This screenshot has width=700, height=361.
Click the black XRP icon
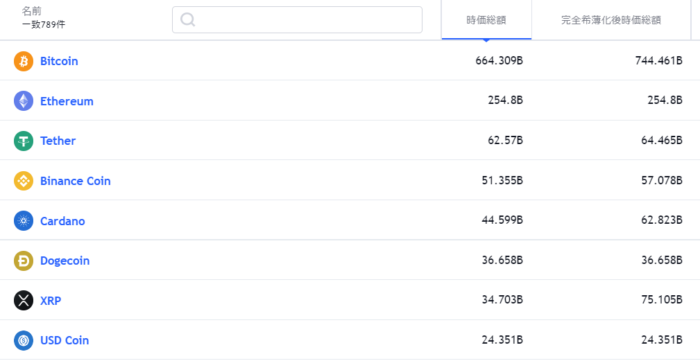pyautogui.click(x=23, y=300)
